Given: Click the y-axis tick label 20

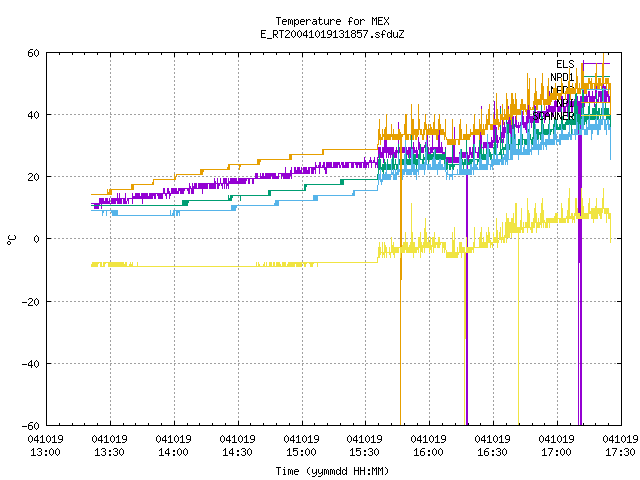Looking at the screenshot, I should pyautogui.click(x=33, y=177).
